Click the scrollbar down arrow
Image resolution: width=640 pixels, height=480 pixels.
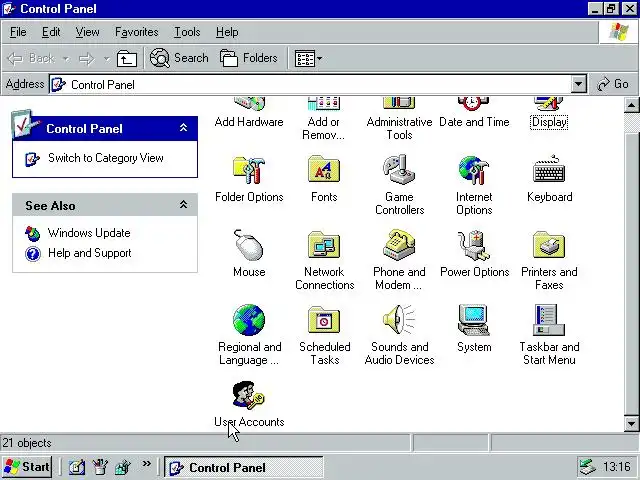point(631,423)
